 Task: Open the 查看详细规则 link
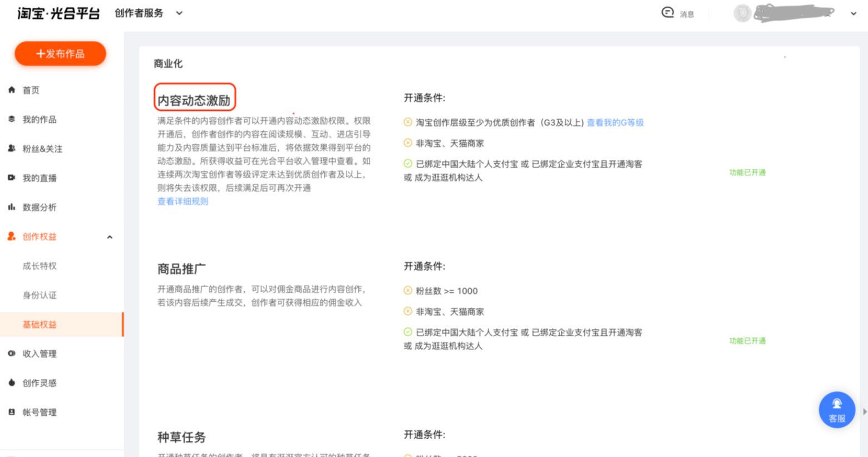coord(183,202)
